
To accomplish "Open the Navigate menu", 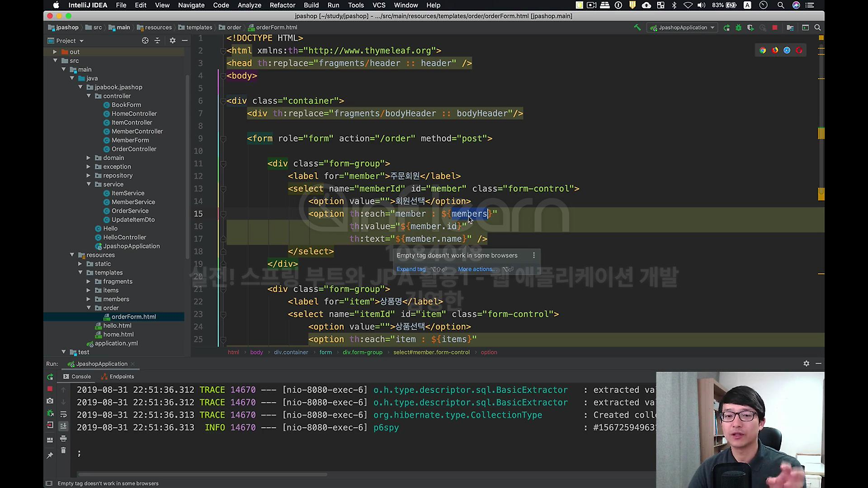I will (x=191, y=5).
